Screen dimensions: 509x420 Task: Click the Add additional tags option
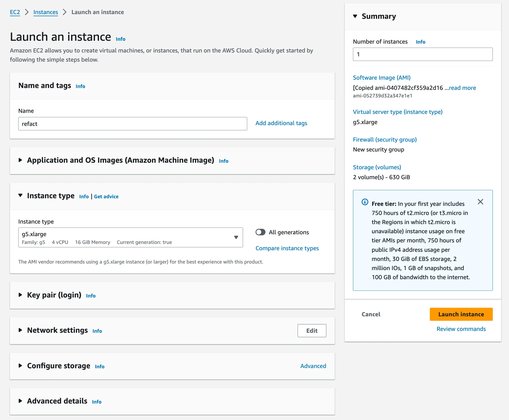(x=282, y=123)
